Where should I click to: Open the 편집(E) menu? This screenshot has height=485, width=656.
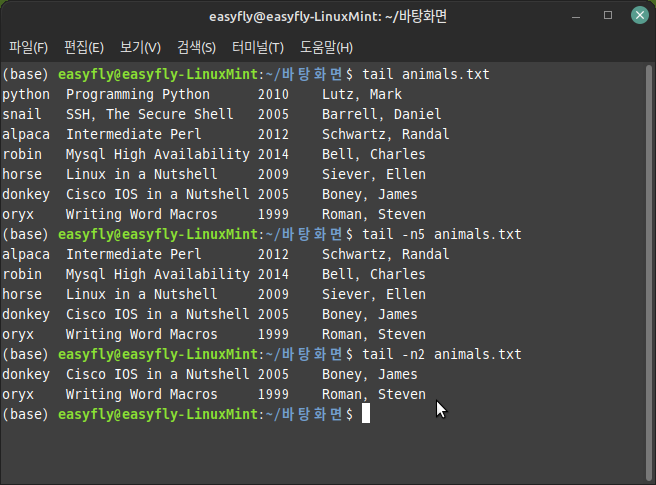pyautogui.click(x=84, y=47)
